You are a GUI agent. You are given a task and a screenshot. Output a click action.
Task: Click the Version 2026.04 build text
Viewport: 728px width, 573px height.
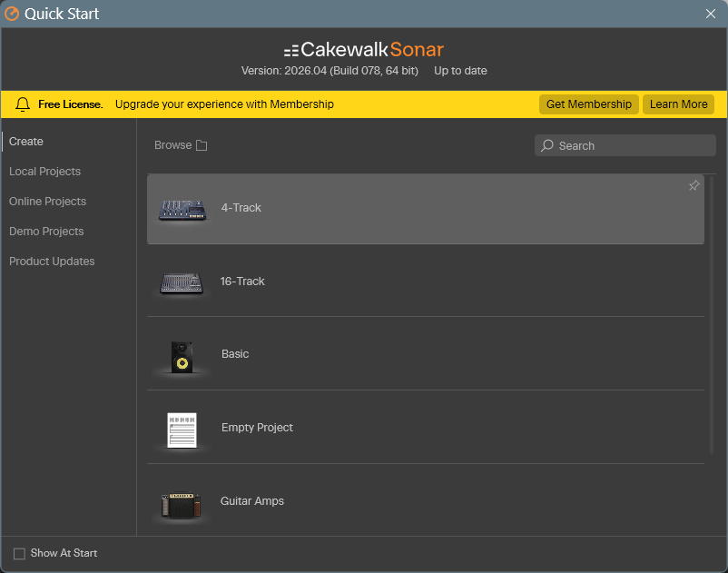[x=330, y=71]
